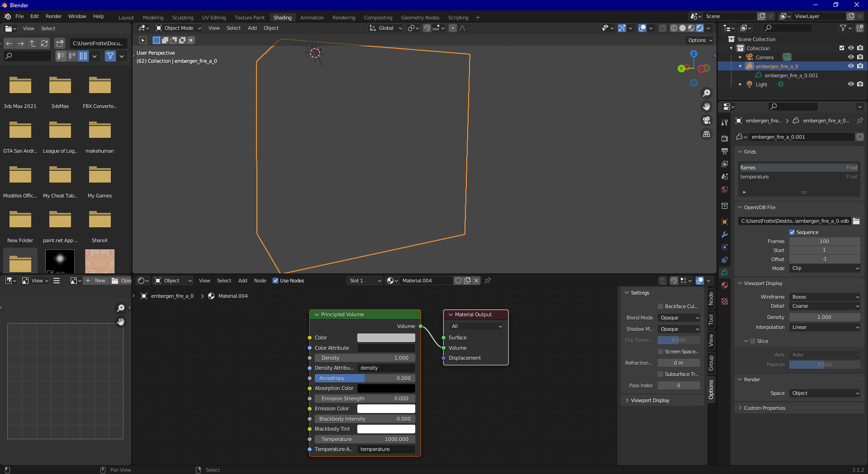Adjust Anisotropy slider in Principled Volume
The width and height of the screenshot is (868, 474).
[x=365, y=378]
